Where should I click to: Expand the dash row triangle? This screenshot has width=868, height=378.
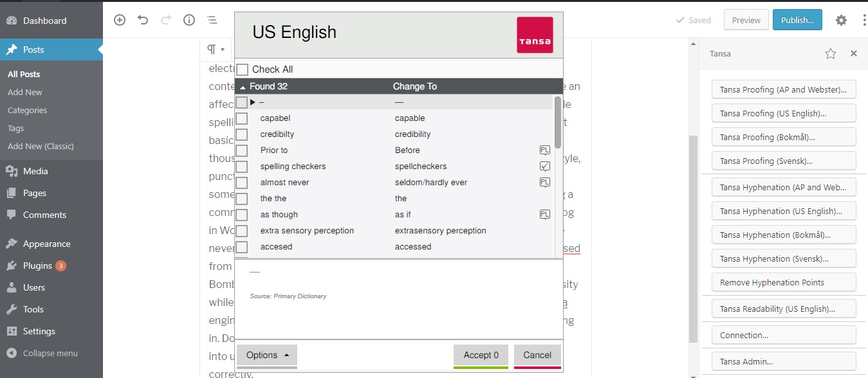point(253,102)
